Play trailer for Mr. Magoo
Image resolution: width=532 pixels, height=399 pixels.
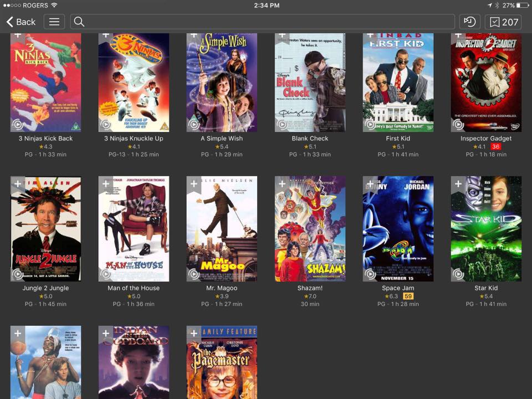click(194, 274)
